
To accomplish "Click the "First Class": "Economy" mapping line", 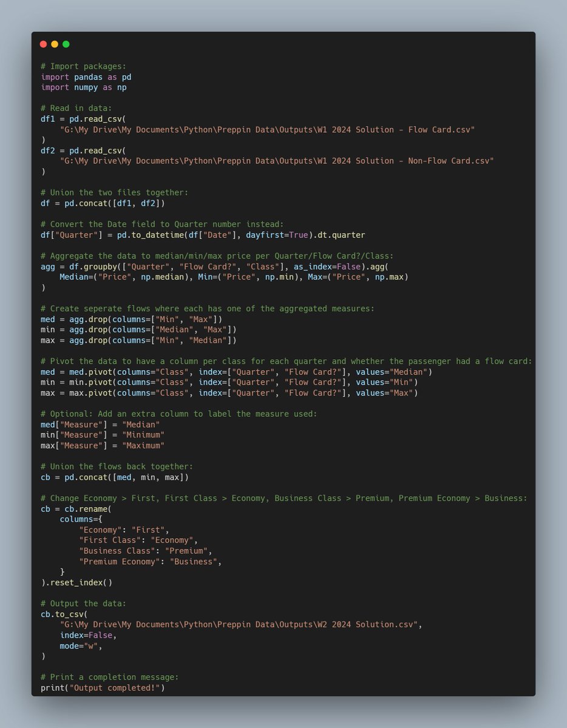I will 138,541.
